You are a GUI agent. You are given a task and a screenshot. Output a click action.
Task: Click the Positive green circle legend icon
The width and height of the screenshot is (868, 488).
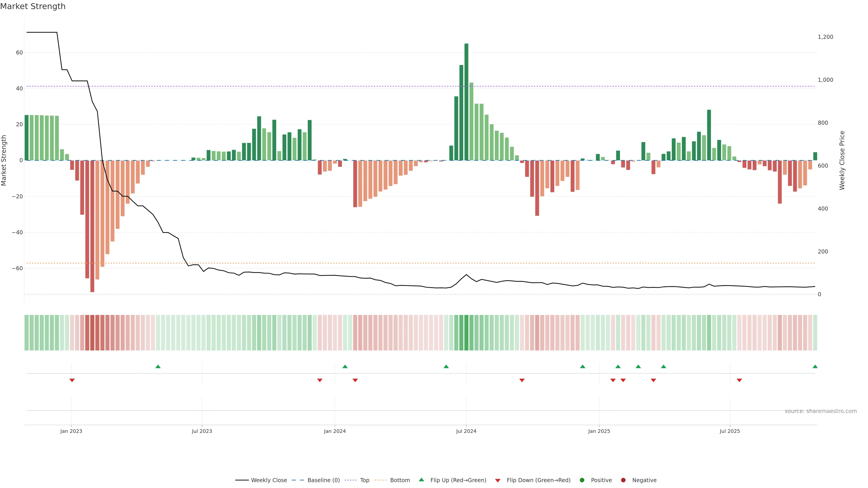pyautogui.click(x=582, y=480)
